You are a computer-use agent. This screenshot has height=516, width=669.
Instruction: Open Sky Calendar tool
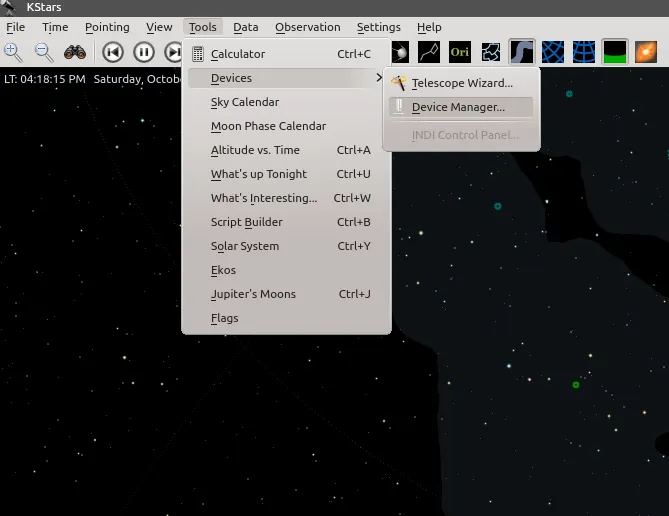tap(286, 102)
